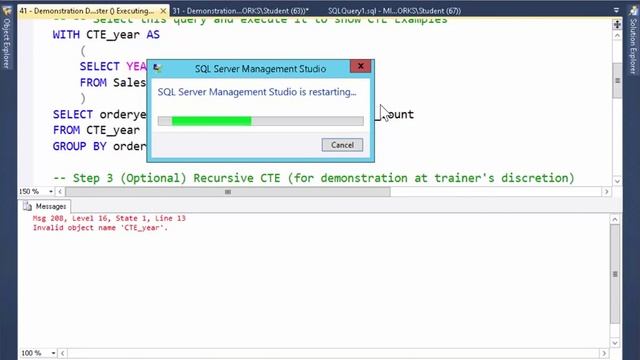Select the 41 - Demonstration Executing tab

tap(87, 11)
